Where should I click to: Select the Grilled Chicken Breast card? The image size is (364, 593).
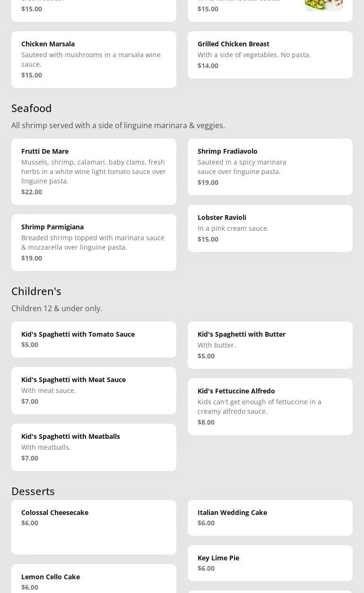(270, 54)
